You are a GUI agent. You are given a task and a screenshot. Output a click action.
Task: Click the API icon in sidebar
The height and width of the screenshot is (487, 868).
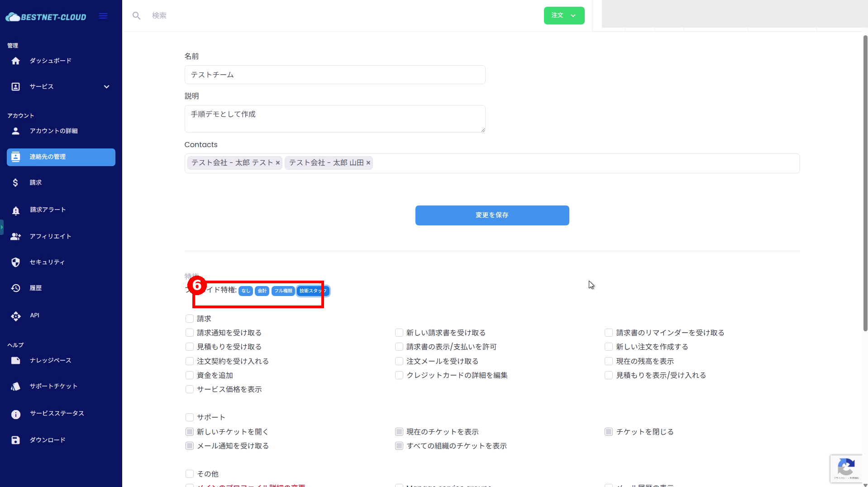(x=16, y=316)
